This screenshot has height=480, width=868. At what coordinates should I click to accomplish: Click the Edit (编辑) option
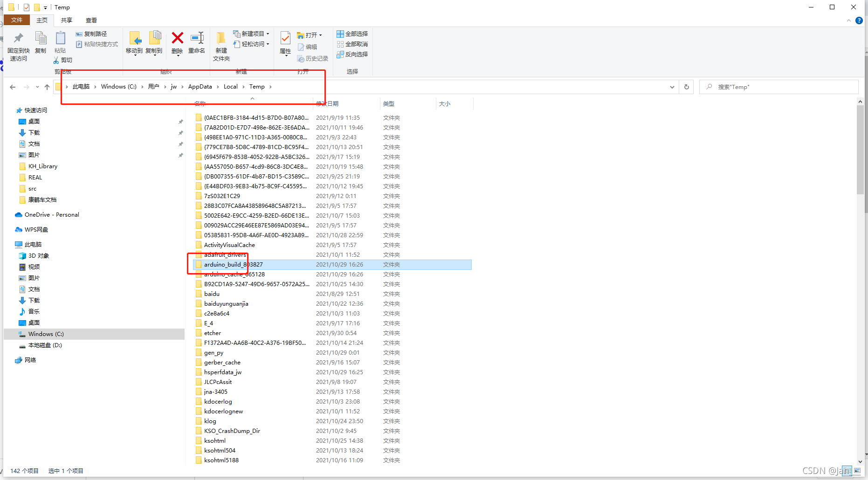[x=308, y=47]
